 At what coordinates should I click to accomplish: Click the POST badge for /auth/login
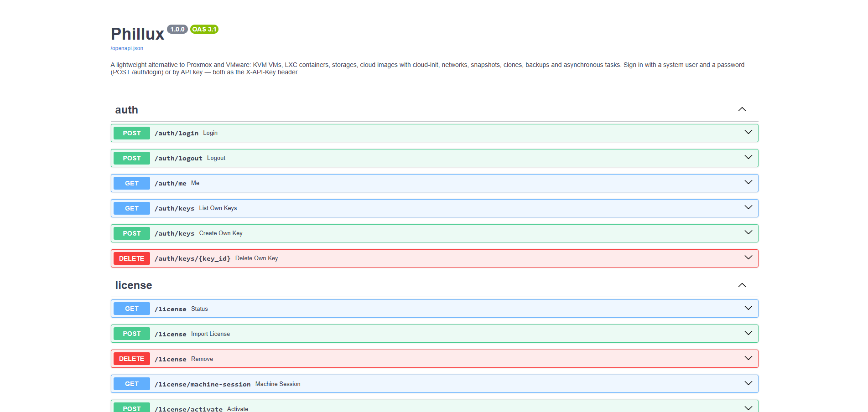[132, 133]
